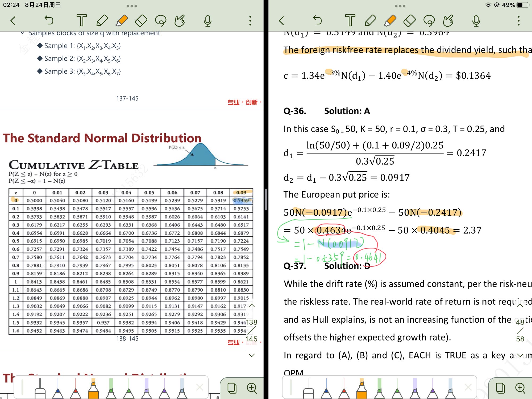Select the Eraser tool in right pane
This screenshot has height=399, width=532.
tap(409, 20)
